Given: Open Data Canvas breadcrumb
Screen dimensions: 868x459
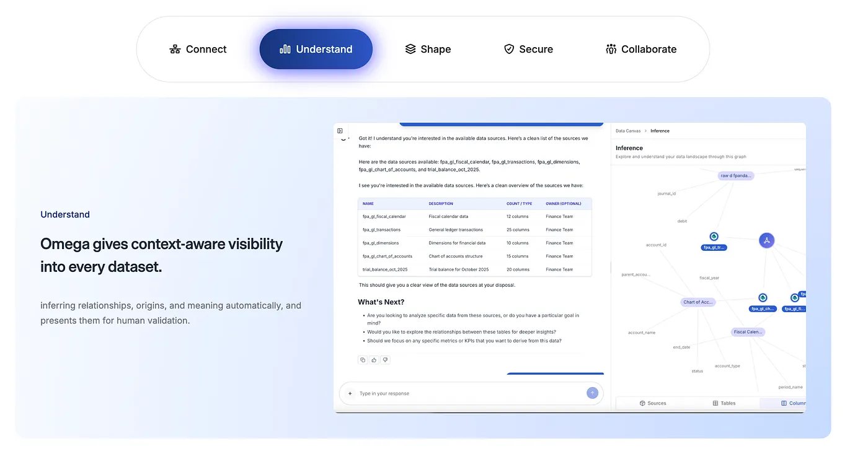Looking at the screenshot, I should 628,131.
